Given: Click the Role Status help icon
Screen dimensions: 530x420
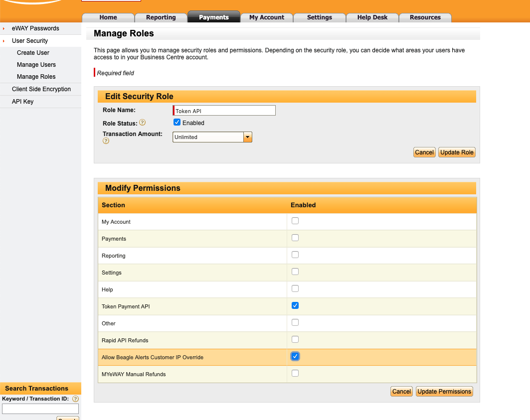Looking at the screenshot, I should 142,123.
